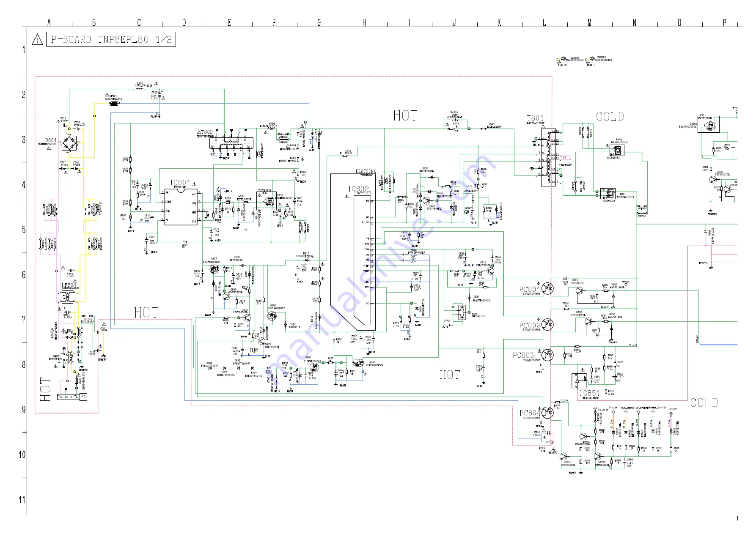The image size is (756, 534).
Task: Click the LF804 line filter label
Action: coord(69,285)
